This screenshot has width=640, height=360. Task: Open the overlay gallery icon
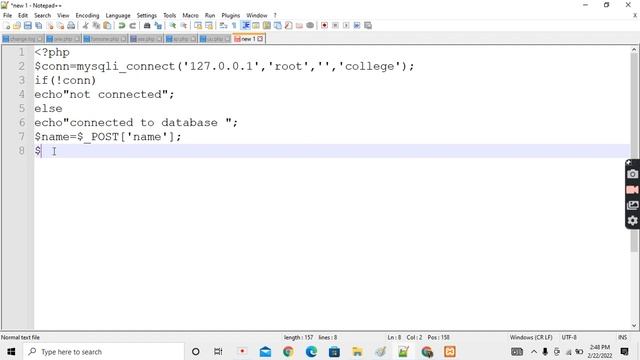pos(632,205)
